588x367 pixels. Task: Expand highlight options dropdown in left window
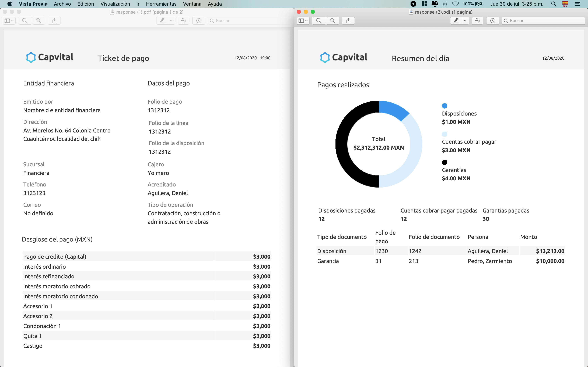[x=171, y=21]
